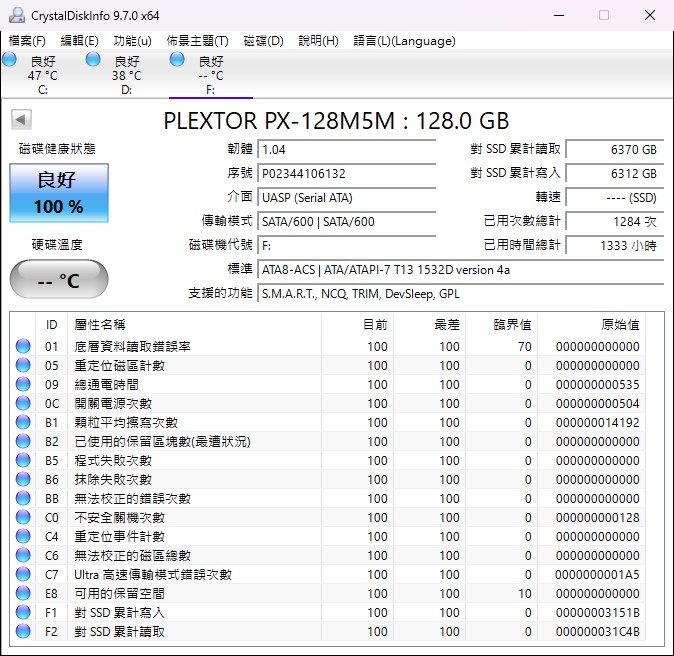Click status orb for attribute BB row
The image size is (674, 656).
[23, 498]
